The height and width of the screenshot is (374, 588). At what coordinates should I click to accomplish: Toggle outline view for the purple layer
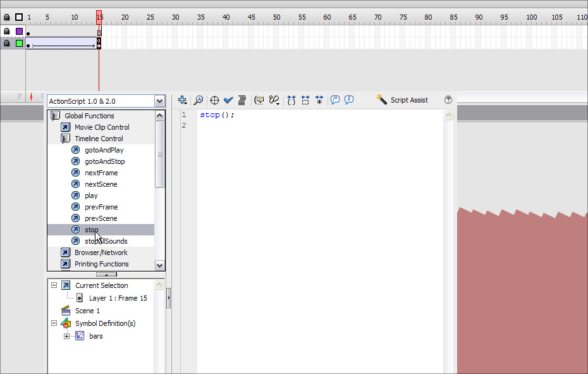pos(19,31)
